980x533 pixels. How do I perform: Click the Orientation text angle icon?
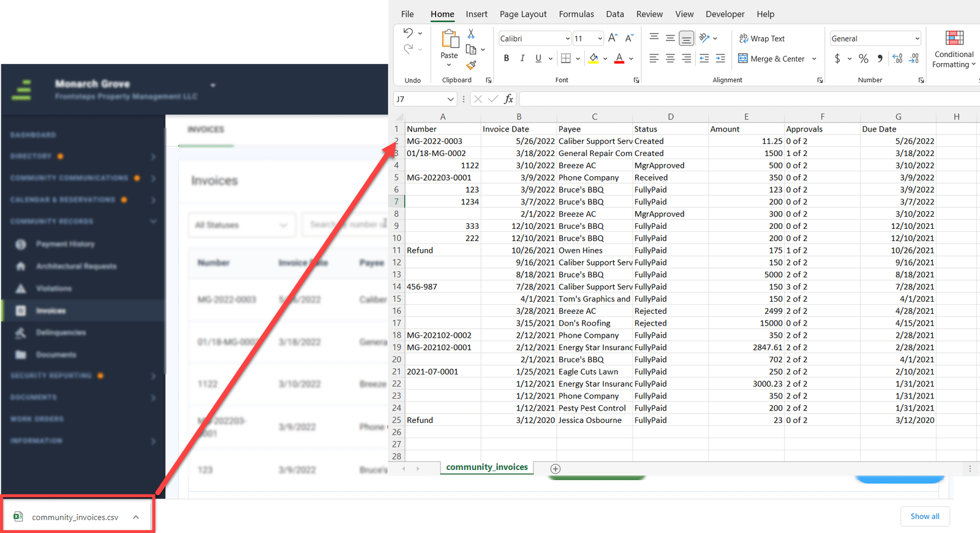tap(704, 38)
